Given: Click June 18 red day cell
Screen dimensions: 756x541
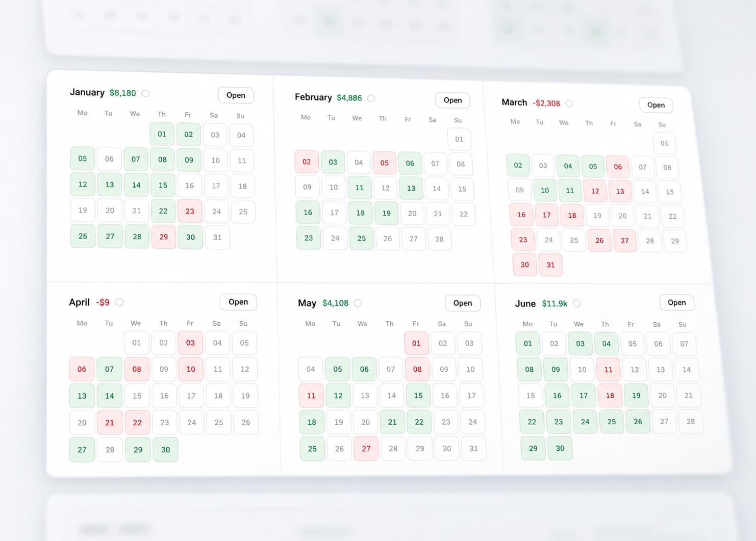Looking at the screenshot, I should click(x=610, y=396).
